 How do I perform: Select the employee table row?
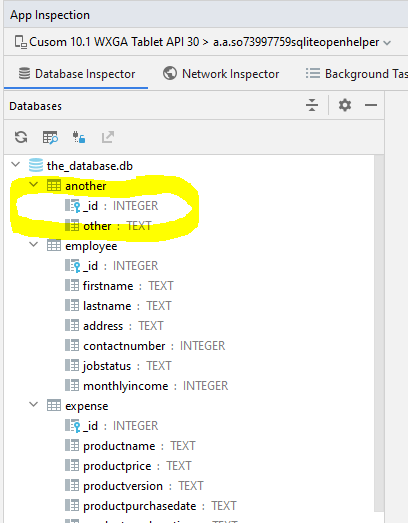(189, 246)
